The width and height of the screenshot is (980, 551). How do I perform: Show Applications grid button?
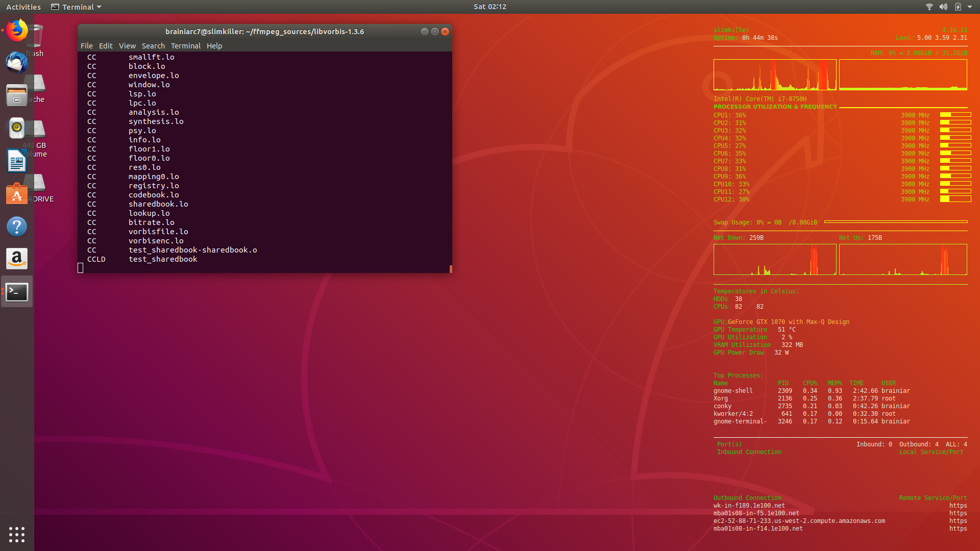tap(17, 534)
